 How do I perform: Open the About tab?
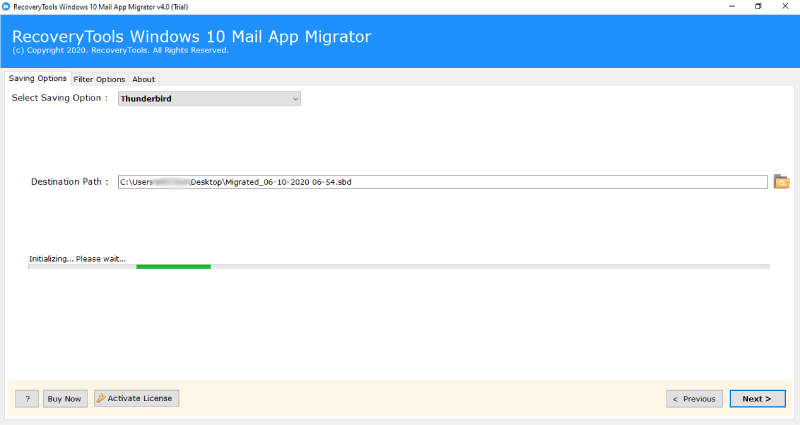[x=143, y=79]
